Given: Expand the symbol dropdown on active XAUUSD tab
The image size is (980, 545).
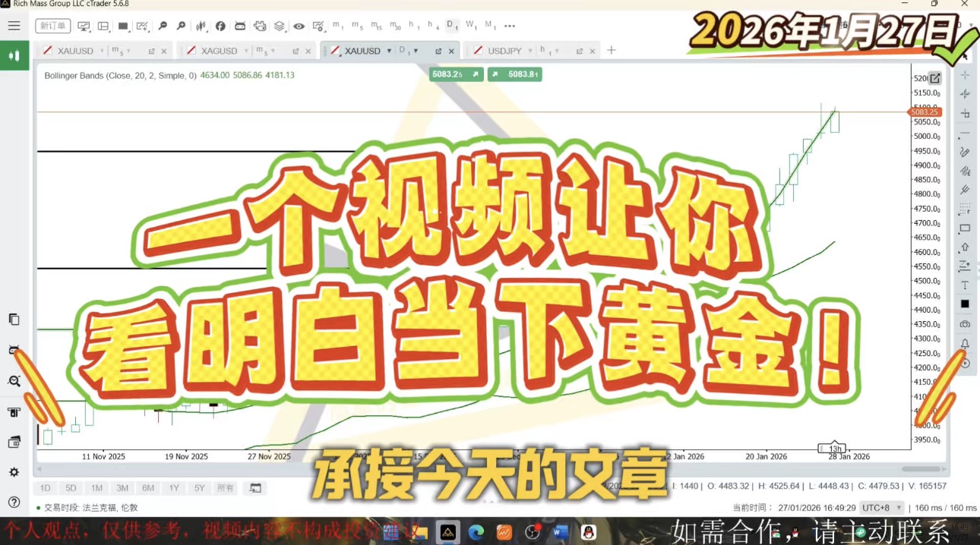Looking at the screenshot, I should (x=389, y=51).
